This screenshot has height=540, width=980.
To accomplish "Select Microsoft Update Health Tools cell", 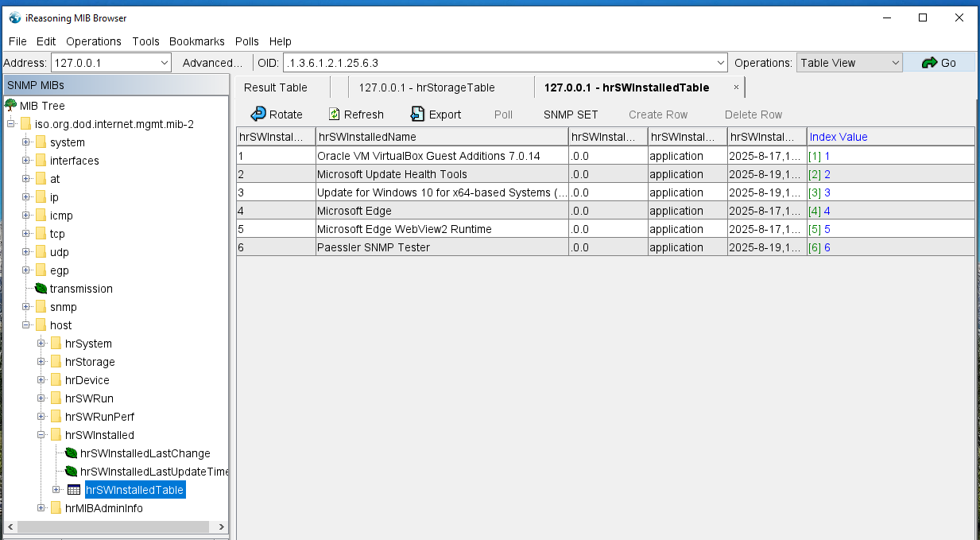I will click(442, 174).
